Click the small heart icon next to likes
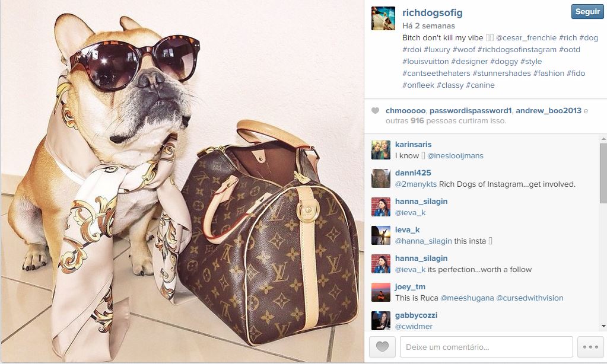The height and width of the screenshot is (364, 607). (375, 111)
